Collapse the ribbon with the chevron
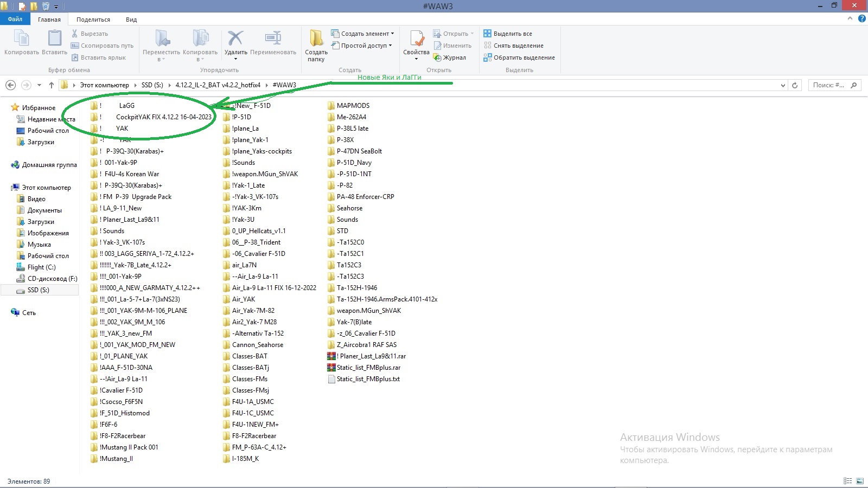The width and height of the screenshot is (868, 488). point(850,19)
